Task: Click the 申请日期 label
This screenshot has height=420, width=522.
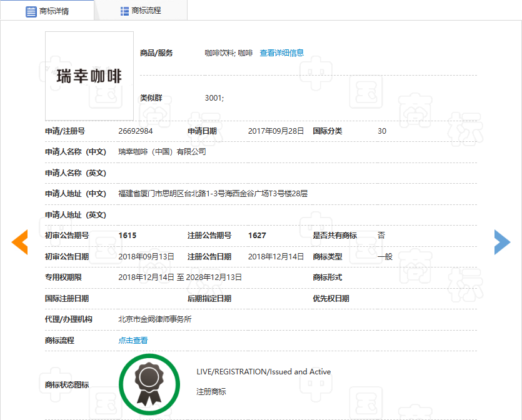Action: [202, 131]
